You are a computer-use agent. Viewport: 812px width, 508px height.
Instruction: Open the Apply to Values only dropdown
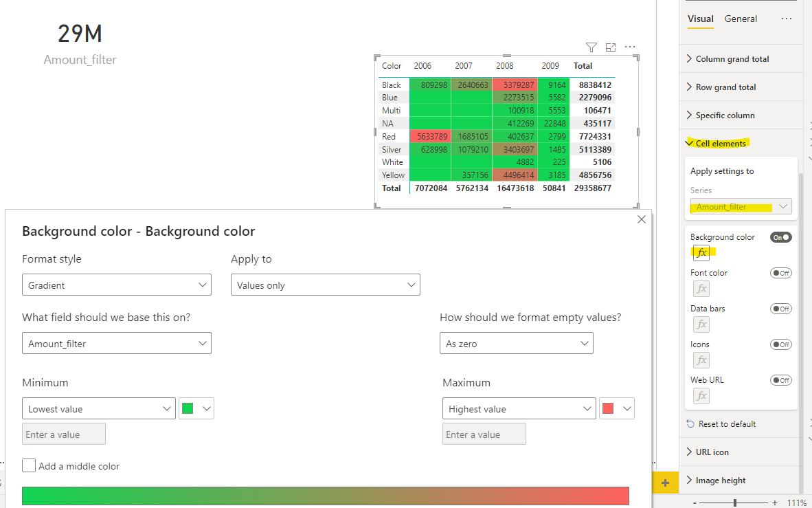point(325,285)
